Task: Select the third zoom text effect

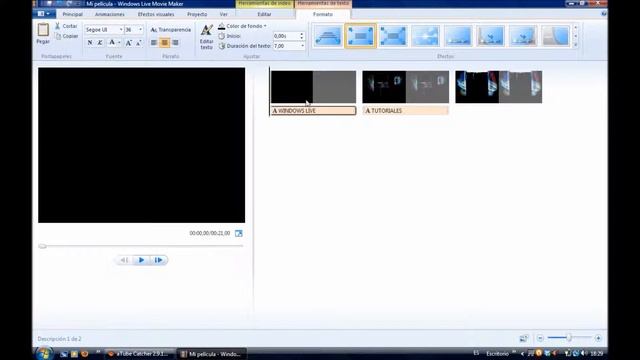Action: [393, 36]
